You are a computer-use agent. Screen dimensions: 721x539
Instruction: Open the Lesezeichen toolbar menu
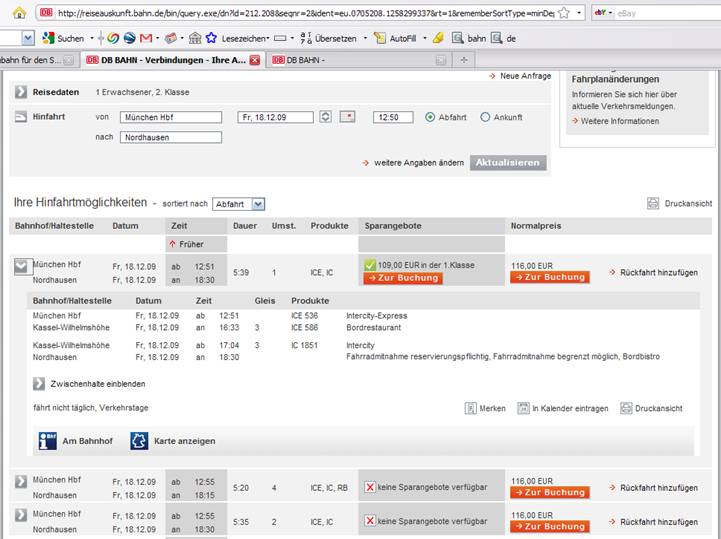coord(237,38)
